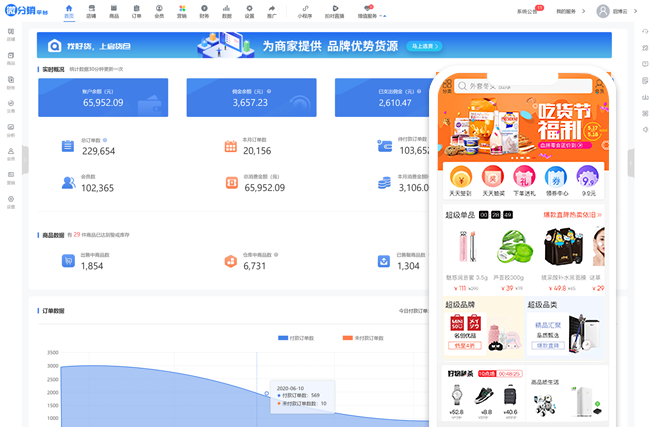Open the 财务 finance nav icon
Viewport: 654px width, 427px height.
204,11
